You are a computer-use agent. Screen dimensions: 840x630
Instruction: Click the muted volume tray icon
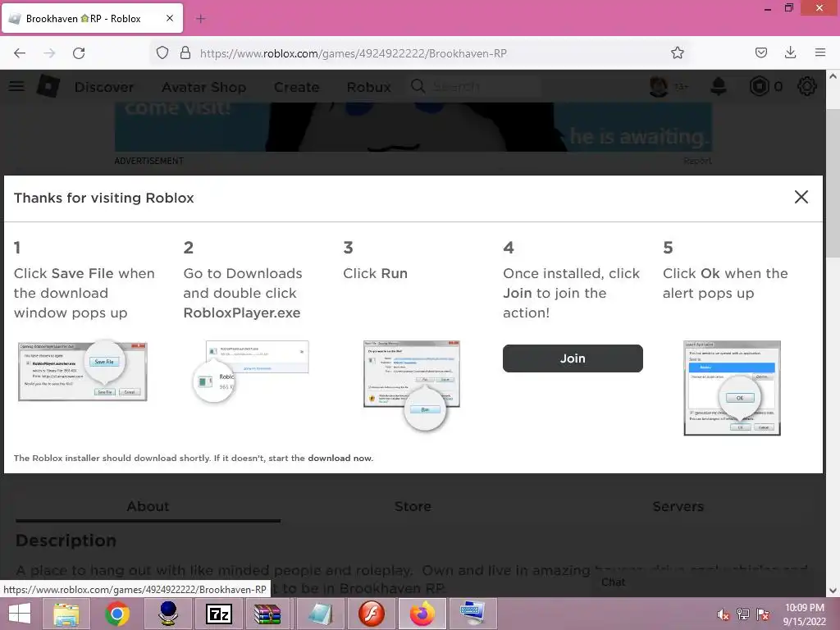(723, 614)
